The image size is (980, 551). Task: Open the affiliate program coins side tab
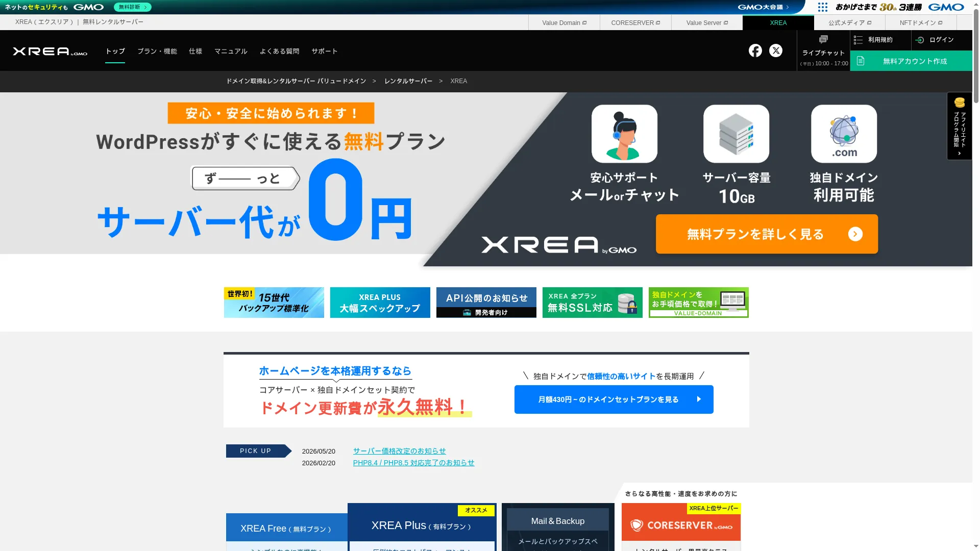(960, 126)
